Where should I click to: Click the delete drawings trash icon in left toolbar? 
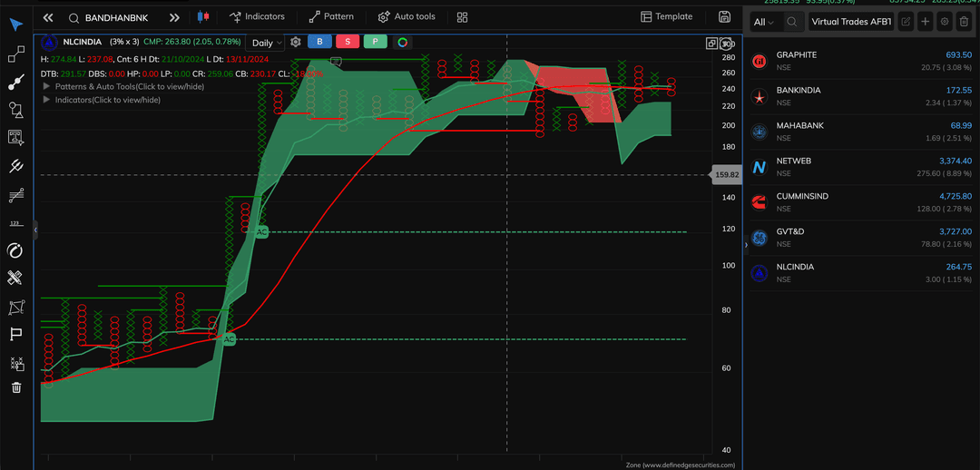[x=15, y=388]
